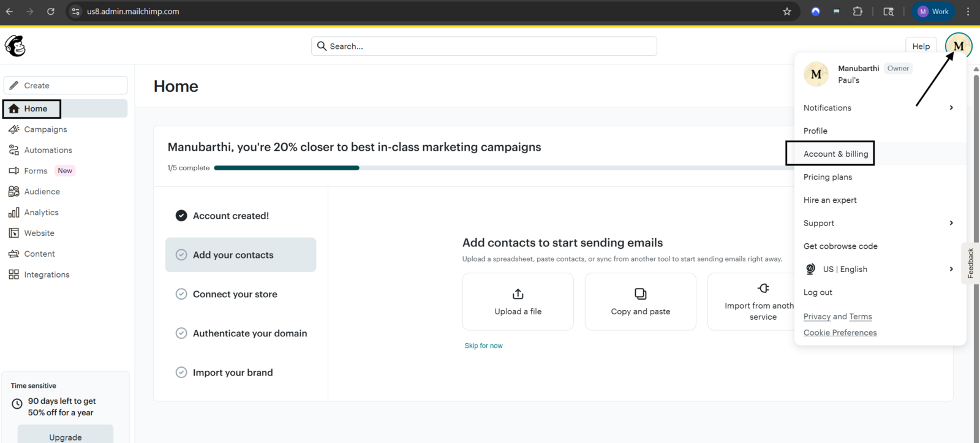The height and width of the screenshot is (443, 980).
Task: Click the Website icon in sidebar
Action: point(14,233)
